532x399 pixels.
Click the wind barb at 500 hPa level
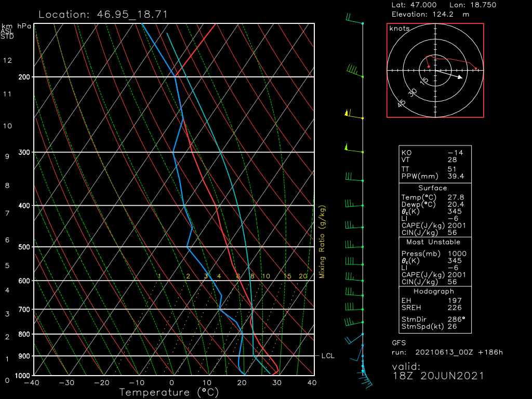pyautogui.click(x=353, y=245)
